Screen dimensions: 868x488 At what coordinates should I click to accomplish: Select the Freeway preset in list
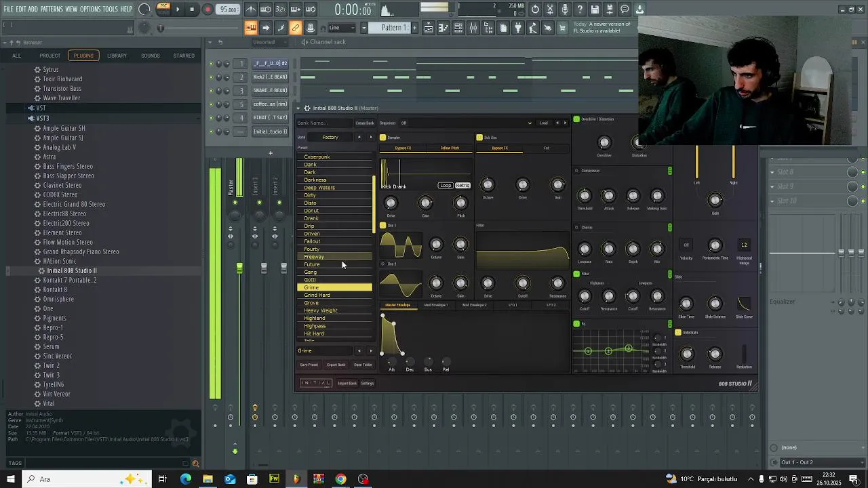coord(334,257)
